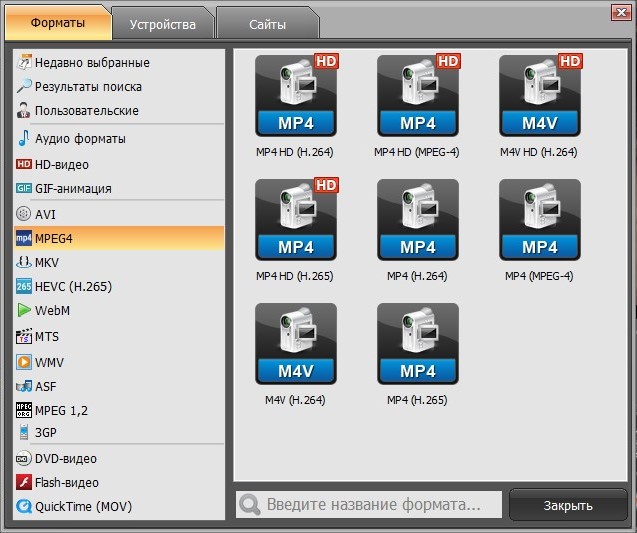637x533 pixels.
Task: Choose the MP4 HD (MPEG-4) format icon
Action: [418, 95]
